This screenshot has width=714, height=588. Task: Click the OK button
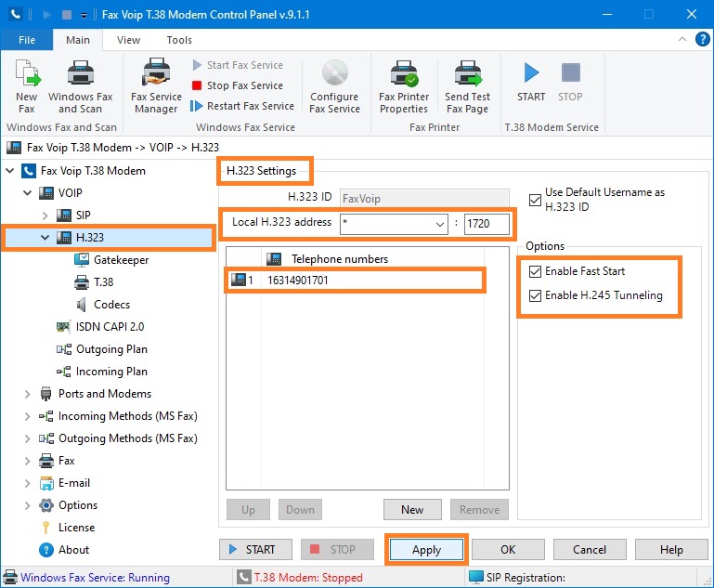click(x=508, y=550)
